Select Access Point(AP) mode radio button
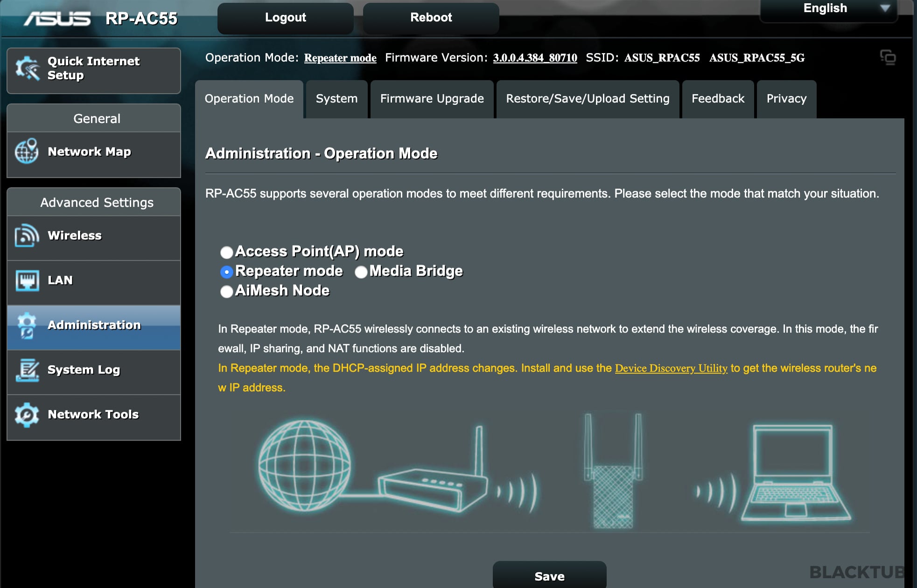The width and height of the screenshot is (917, 588). [x=227, y=252]
